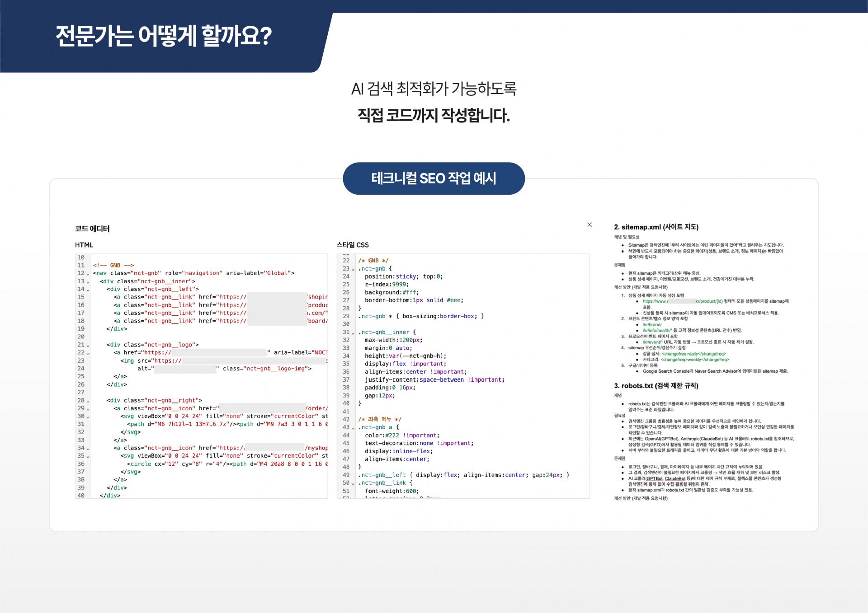Click the 테크니컬 SEO 작업 예시 pill button
This screenshot has width=868, height=613.
pos(434,178)
